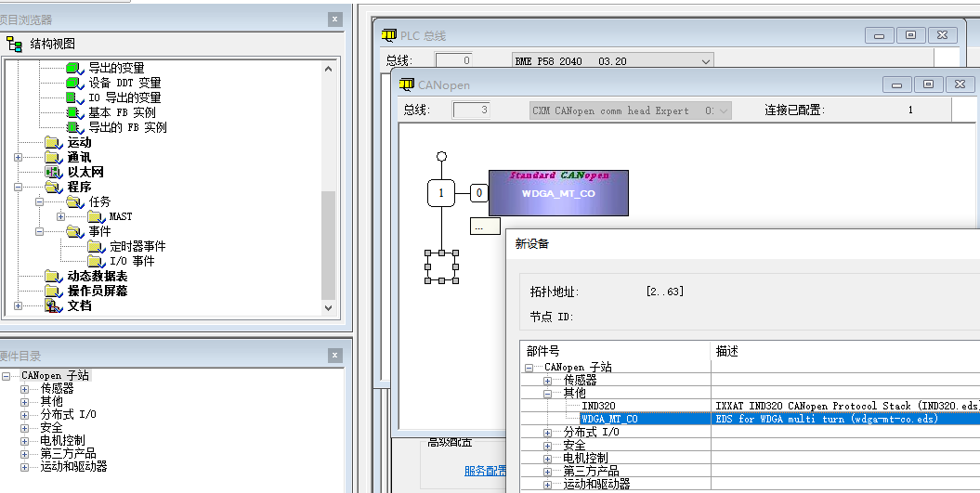Image resolution: width=980 pixels, height=493 pixels.
Task: Click the 动态数据表 folder icon
Action: [x=54, y=276]
